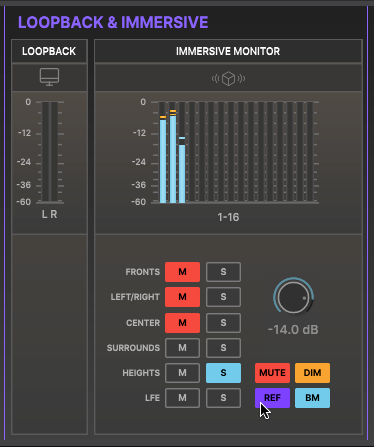Unmute the LEFT/RIGHT channels
The image size is (374, 447).
click(x=182, y=297)
